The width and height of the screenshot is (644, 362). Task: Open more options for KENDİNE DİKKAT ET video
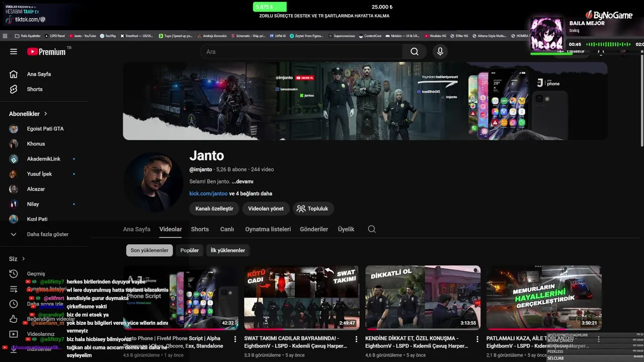point(477,339)
